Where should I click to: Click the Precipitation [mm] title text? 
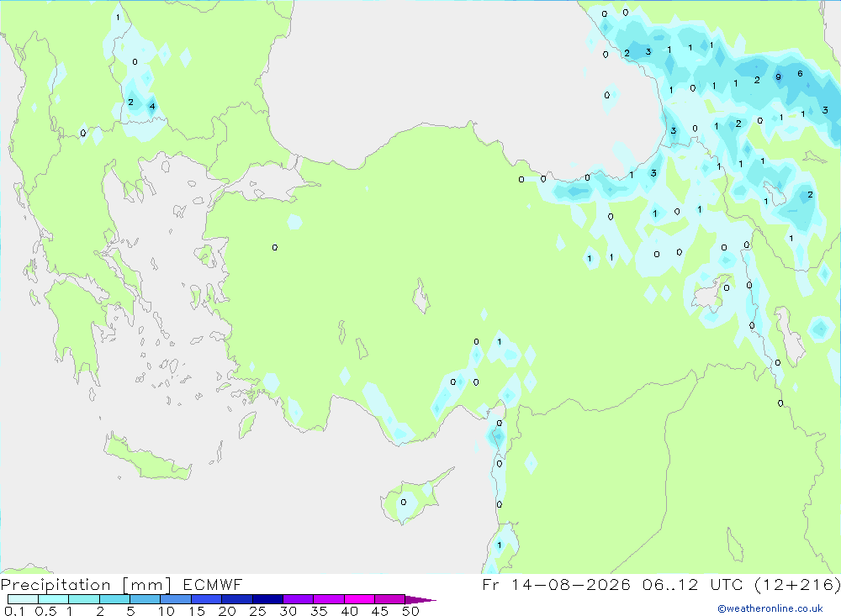86,585
